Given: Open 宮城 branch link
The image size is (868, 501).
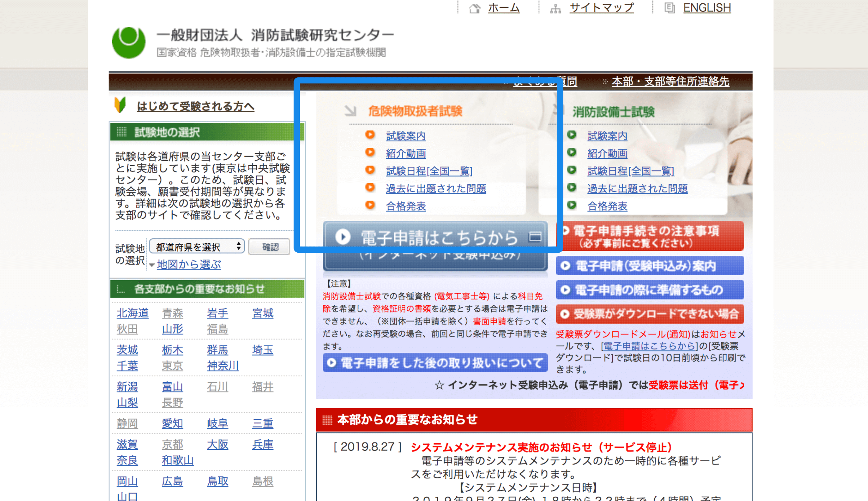Looking at the screenshot, I should [263, 313].
